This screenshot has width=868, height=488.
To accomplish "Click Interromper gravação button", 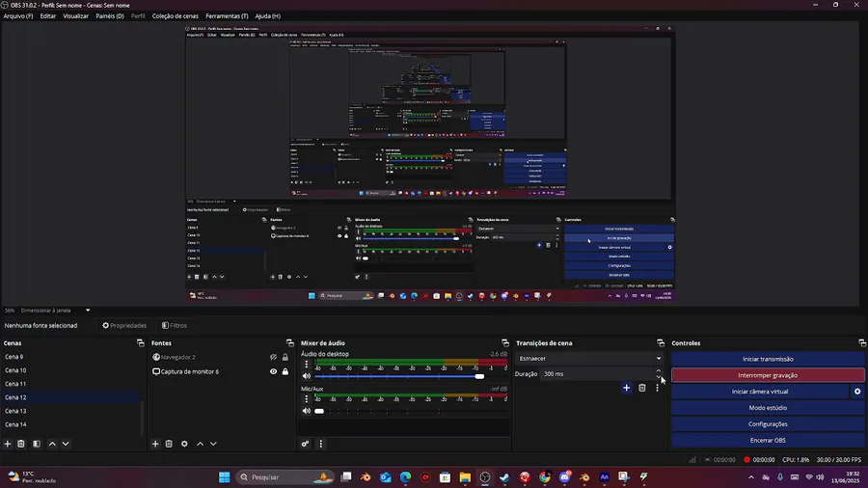I will tap(768, 375).
